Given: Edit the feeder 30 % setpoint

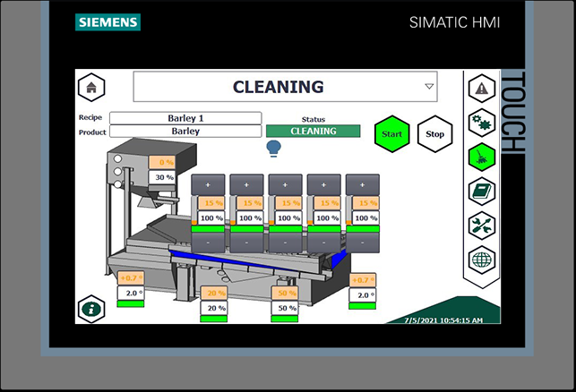Looking at the screenshot, I should pos(162,177).
